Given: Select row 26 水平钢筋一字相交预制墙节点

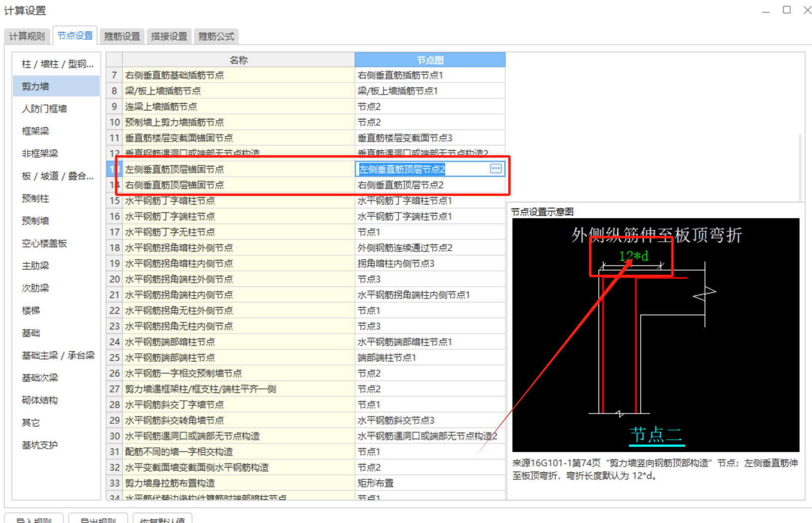Looking at the screenshot, I should (239, 373).
